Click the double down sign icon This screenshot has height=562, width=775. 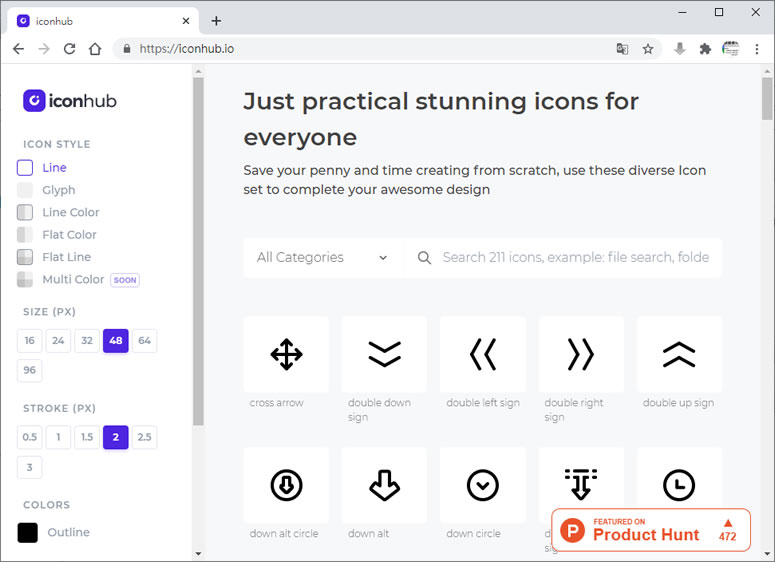tap(384, 354)
